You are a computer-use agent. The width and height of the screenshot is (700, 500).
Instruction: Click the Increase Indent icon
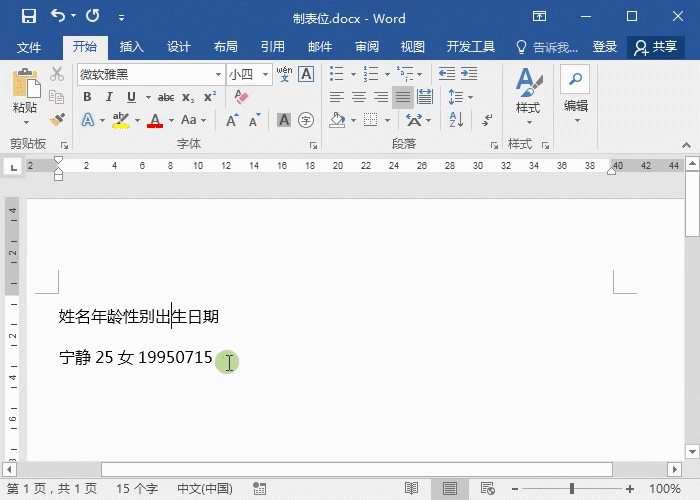point(469,74)
